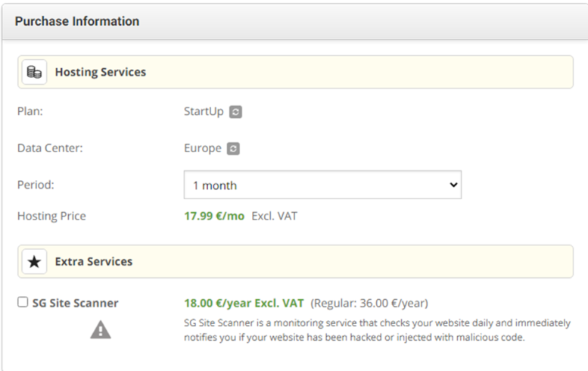Click the Excl. VAT text after hosting price
Viewport: 588px width, 371px height.
(275, 216)
